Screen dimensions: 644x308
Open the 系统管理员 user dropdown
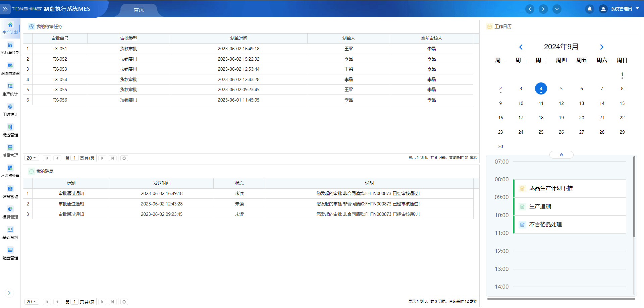621,9
